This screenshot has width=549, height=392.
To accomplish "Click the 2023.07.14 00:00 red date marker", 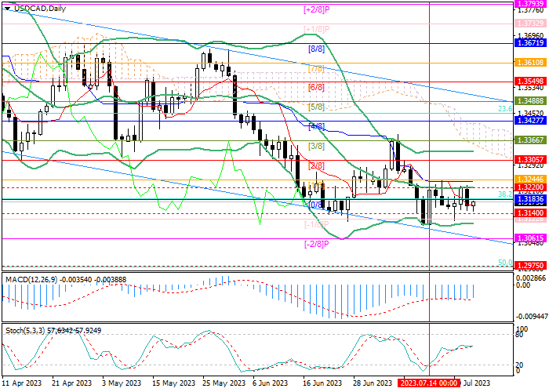I will [x=427, y=383].
